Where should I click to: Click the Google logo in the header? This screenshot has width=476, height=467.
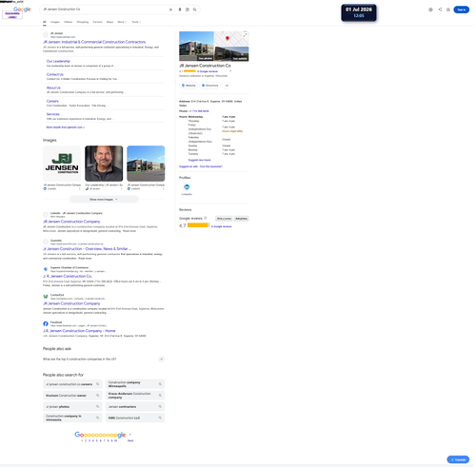point(22,10)
